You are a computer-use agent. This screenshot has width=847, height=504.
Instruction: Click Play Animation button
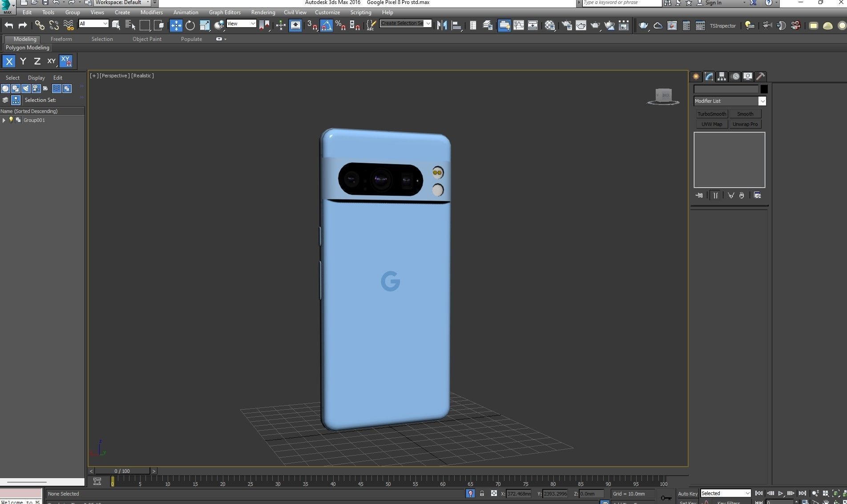click(780, 493)
